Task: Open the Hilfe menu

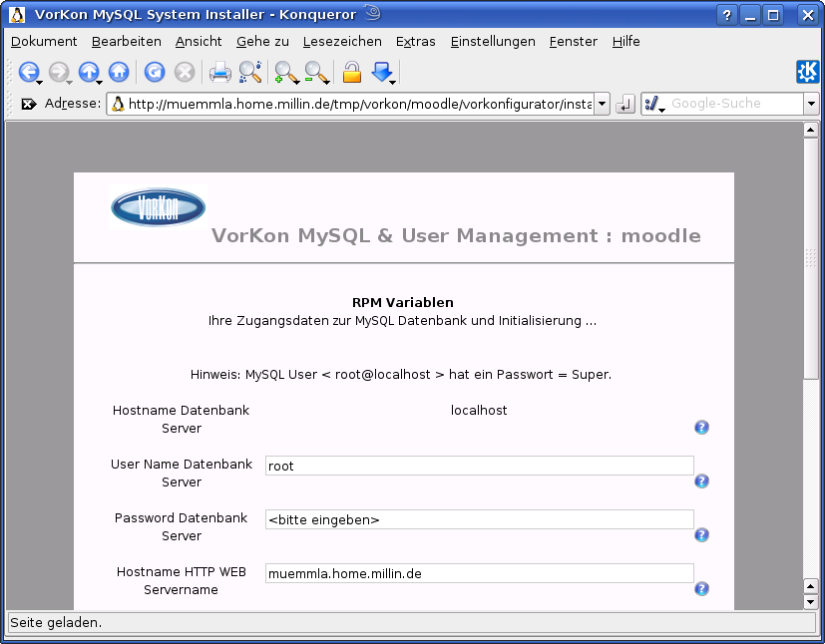Action: 626,42
